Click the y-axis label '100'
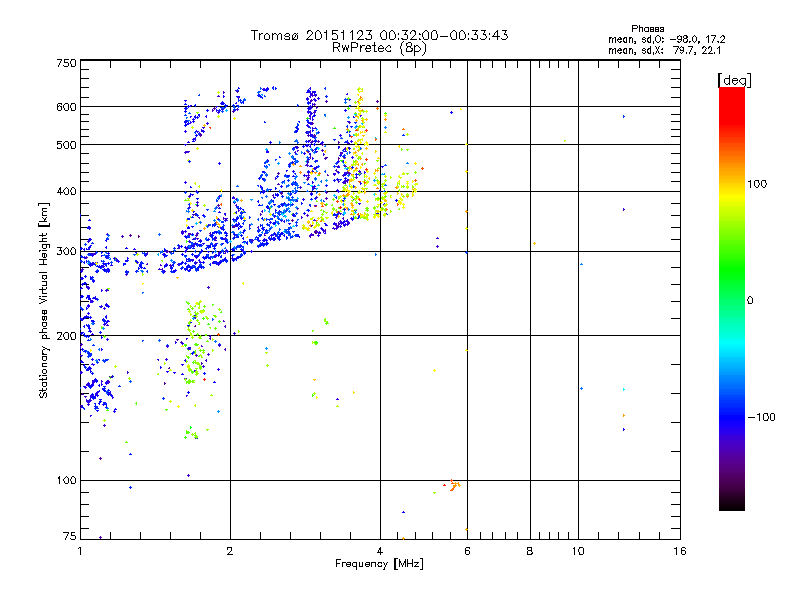The image size is (800, 600). (67, 481)
